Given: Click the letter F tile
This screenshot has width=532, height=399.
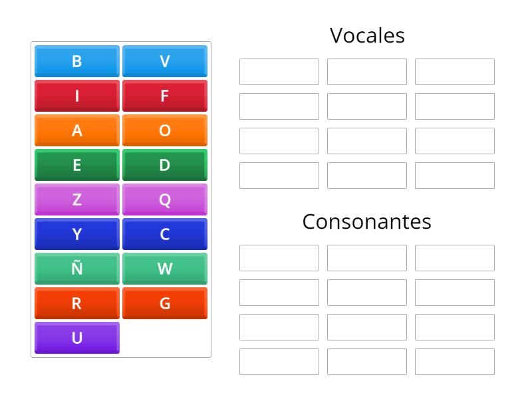Looking at the screenshot, I should [x=165, y=96].
